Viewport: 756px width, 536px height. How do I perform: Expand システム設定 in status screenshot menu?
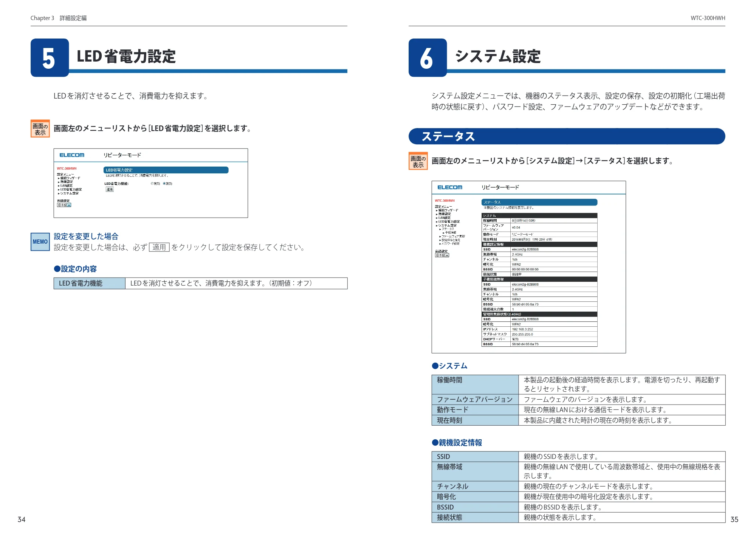pos(448,226)
